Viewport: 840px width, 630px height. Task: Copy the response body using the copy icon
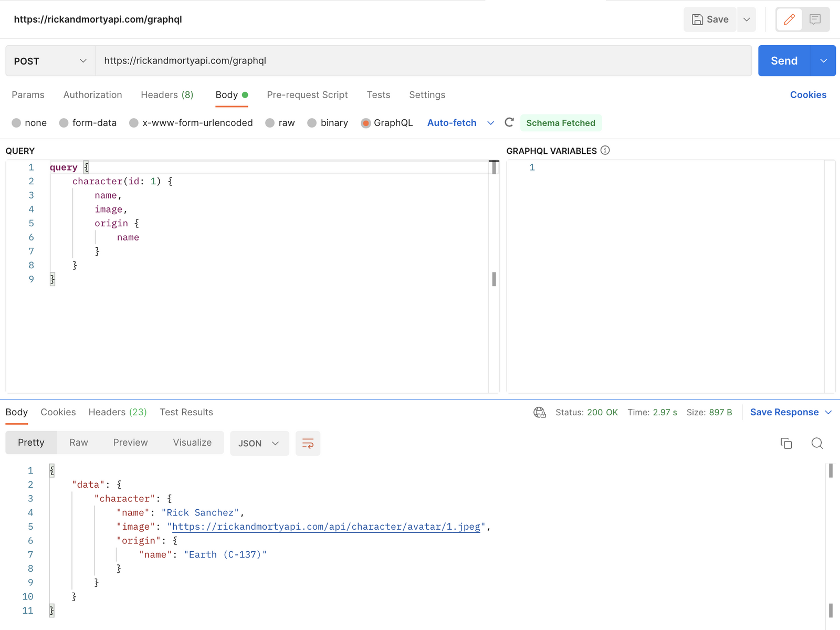point(786,443)
